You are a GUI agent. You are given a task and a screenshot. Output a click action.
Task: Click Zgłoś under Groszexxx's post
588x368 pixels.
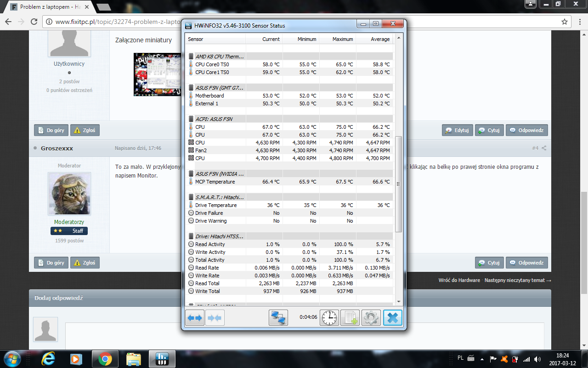click(x=85, y=263)
